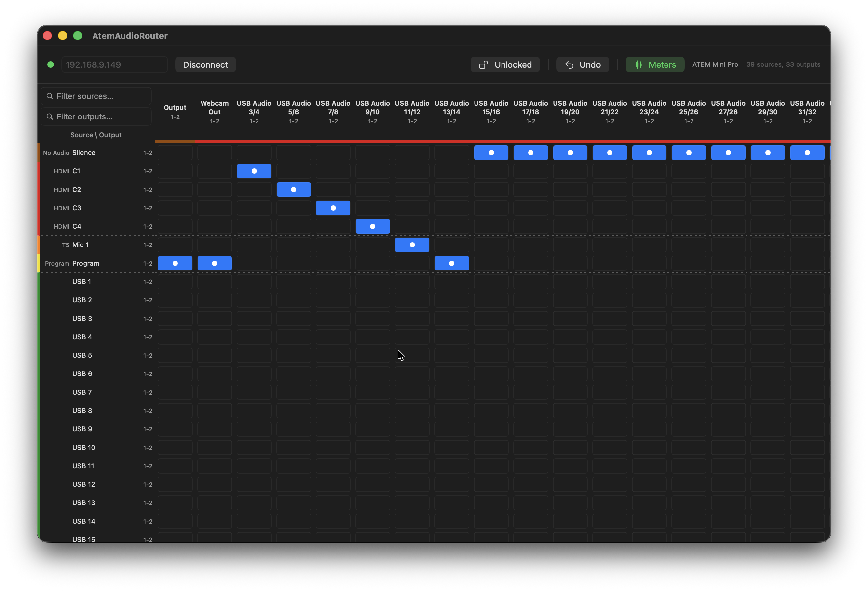The image size is (868, 591).
Task: Click the undo arrow icon
Action: 570,64
